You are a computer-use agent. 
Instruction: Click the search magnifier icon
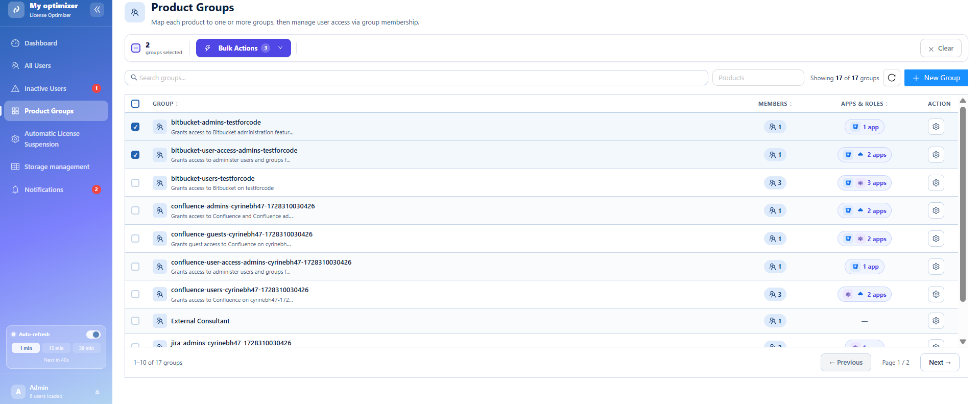point(134,78)
